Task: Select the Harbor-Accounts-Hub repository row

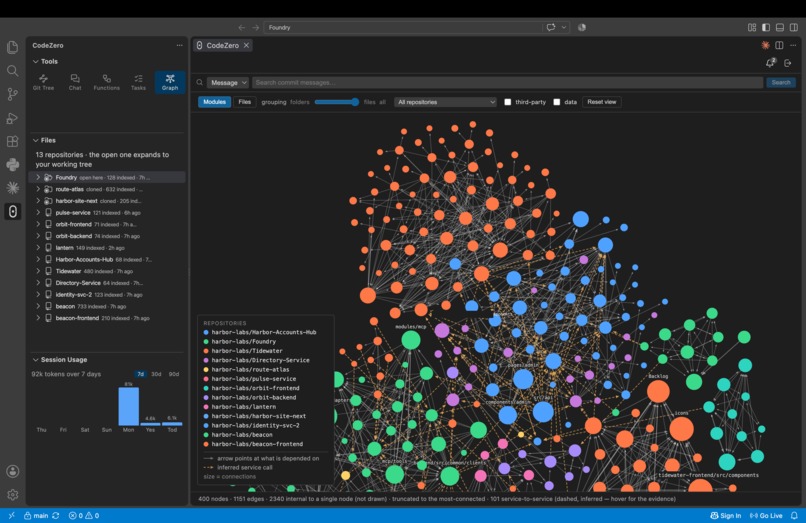Action: click(x=107, y=260)
